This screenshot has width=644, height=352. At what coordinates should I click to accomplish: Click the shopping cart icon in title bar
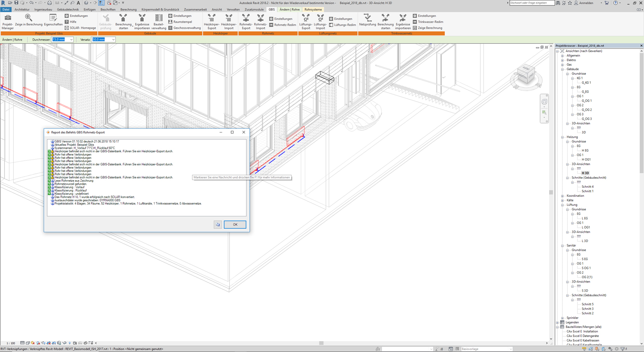[607, 3]
